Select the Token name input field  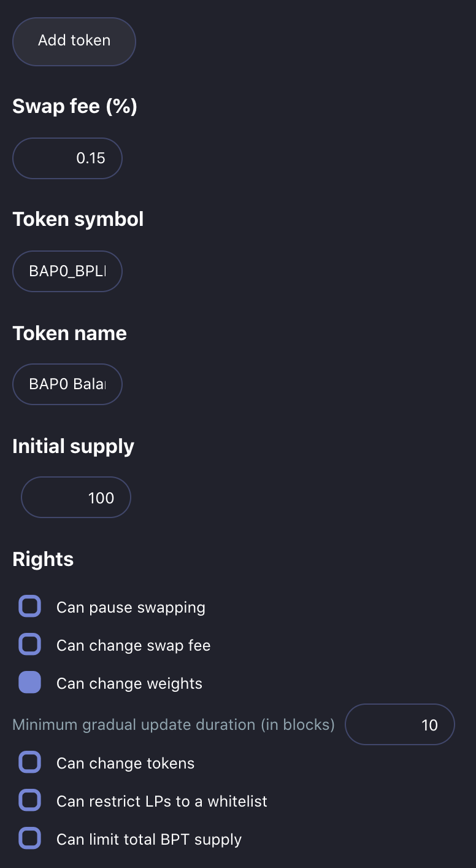tap(67, 384)
